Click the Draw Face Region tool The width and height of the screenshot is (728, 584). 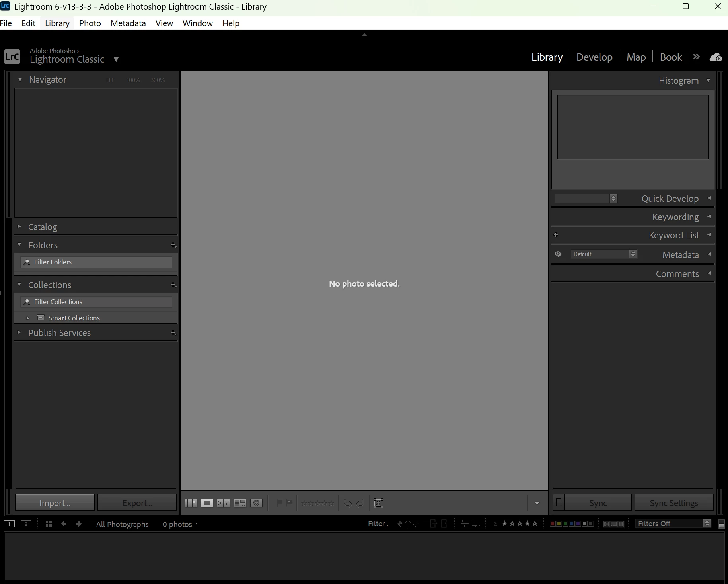click(x=378, y=503)
